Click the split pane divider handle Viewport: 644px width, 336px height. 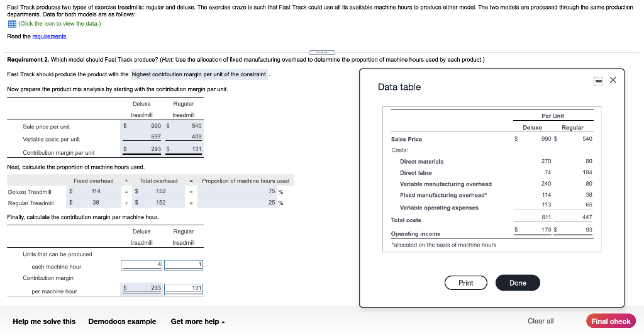tap(322, 52)
